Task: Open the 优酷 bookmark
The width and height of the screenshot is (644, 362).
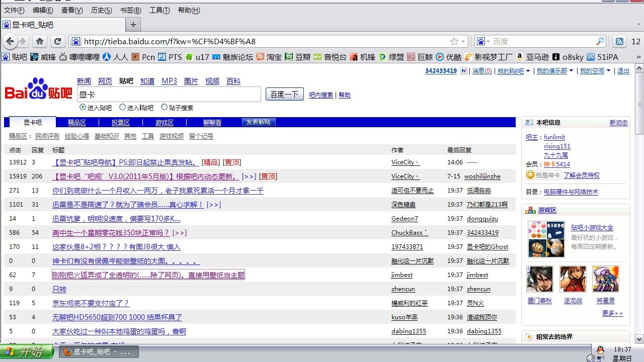Action: coord(449,57)
